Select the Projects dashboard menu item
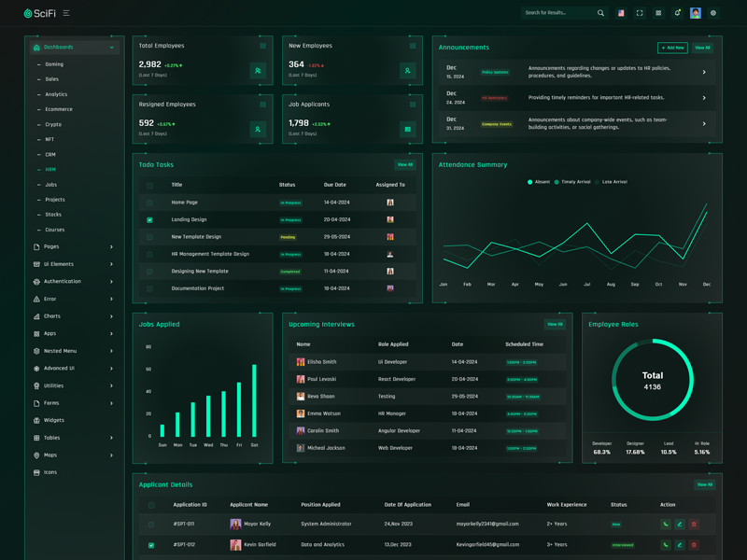747x560 pixels. click(x=55, y=200)
